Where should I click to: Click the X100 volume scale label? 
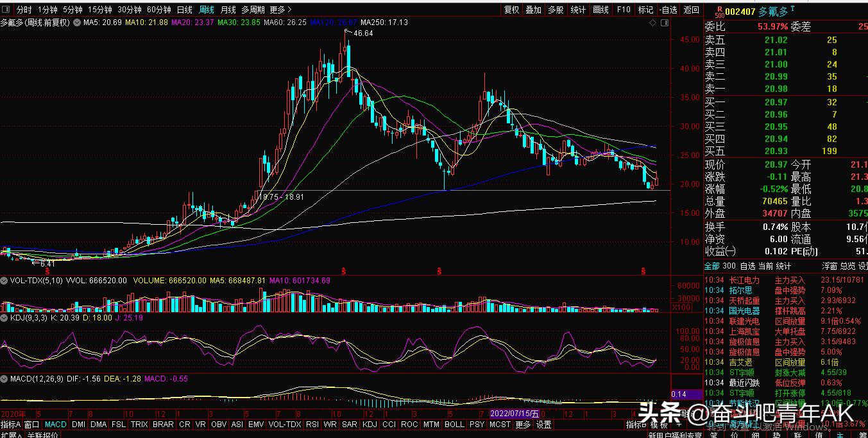pos(680,308)
